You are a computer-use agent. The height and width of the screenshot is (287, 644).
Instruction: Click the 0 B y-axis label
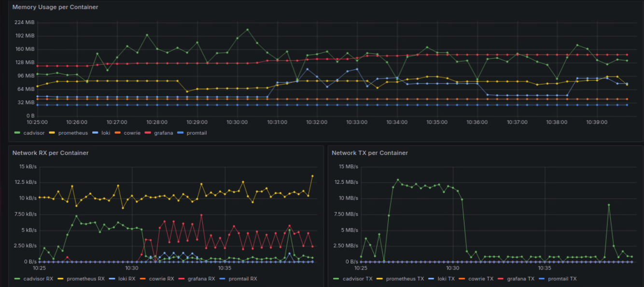point(30,116)
